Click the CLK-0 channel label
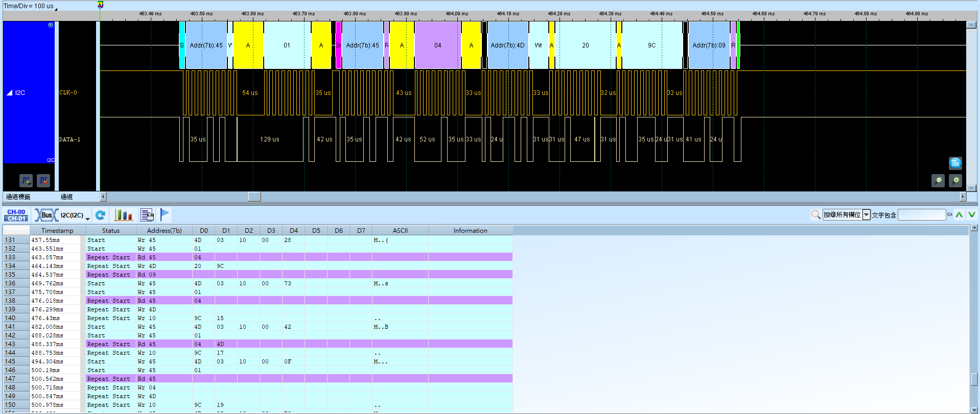Viewport: 980px width, 414px height. coord(68,93)
